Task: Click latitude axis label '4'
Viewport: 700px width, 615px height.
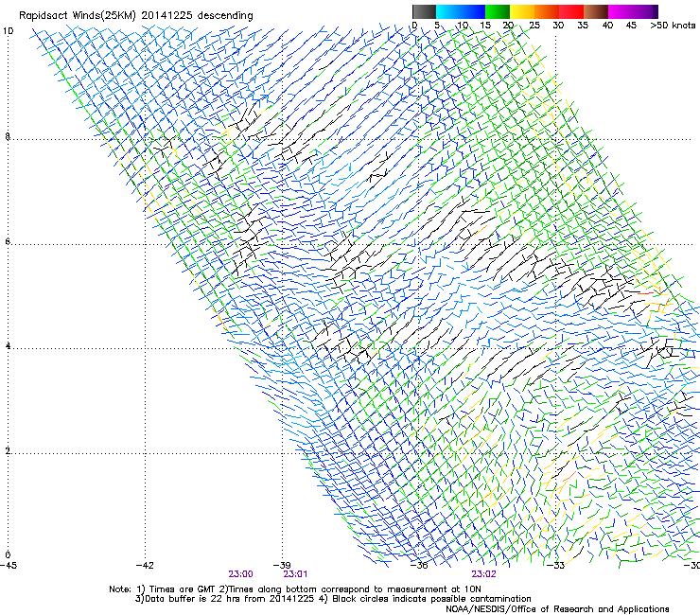Action: (8, 345)
